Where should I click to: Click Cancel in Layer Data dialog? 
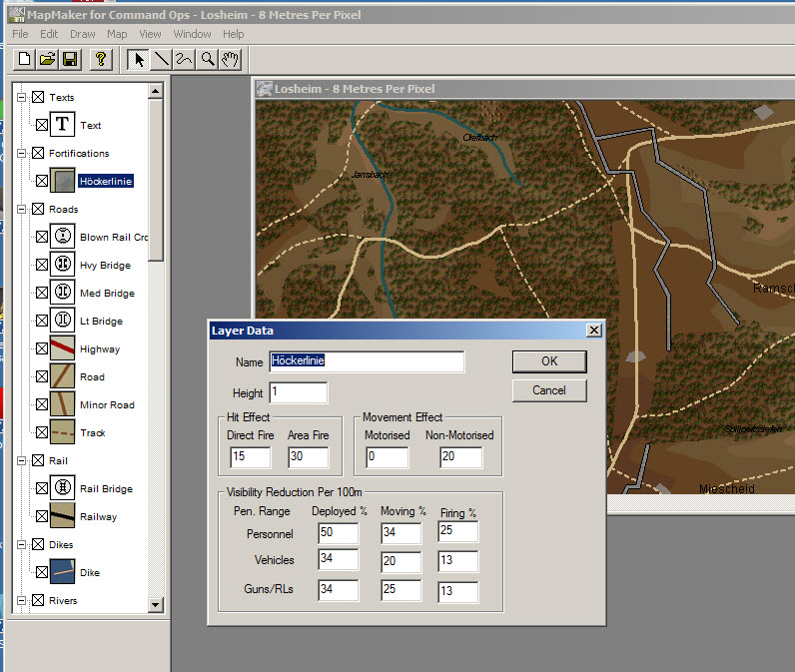pos(548,390)
